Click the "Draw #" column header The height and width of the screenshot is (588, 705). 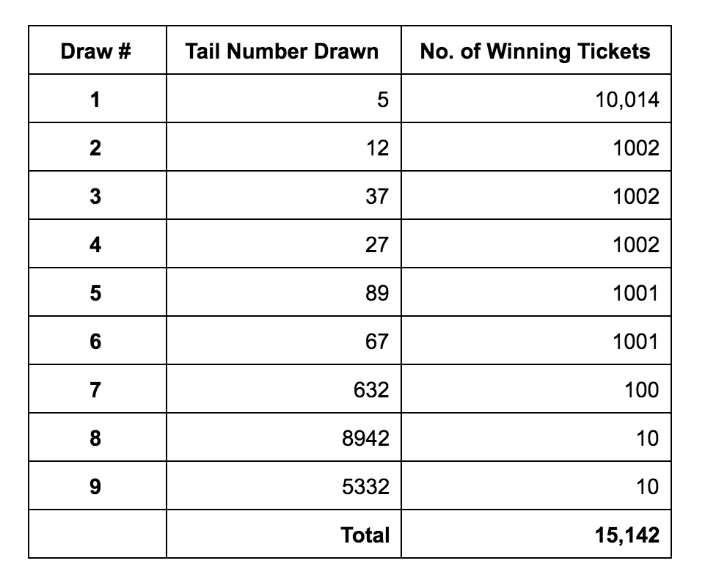[x=97, y=51]
